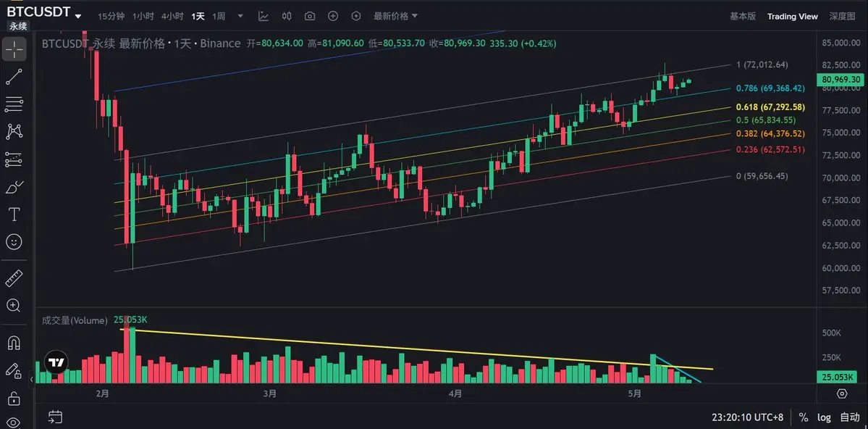
Task: Click the 80,969.30 current price label
Action: click(x=840, y=79)
